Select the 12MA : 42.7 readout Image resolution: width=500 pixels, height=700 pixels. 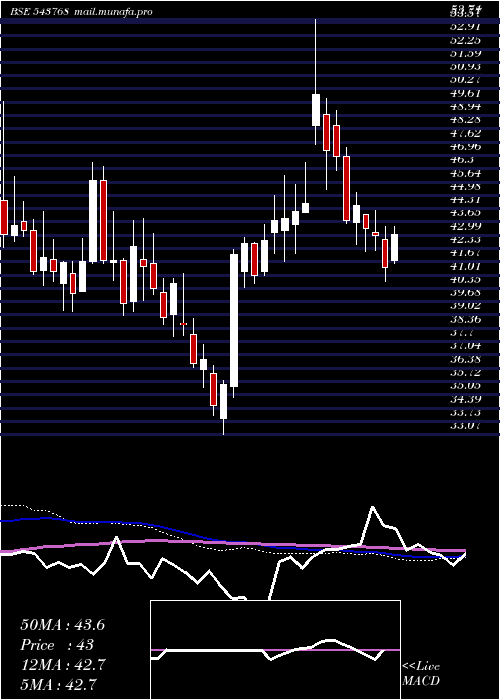62,665
